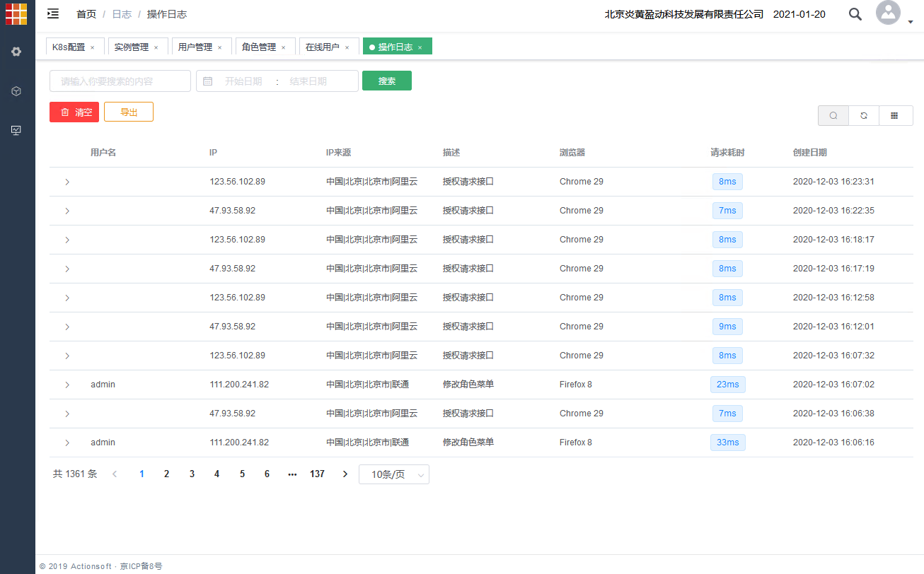Click the refresh table icon
The height and width of the screenshot is (574, 924).
(864, 115)
